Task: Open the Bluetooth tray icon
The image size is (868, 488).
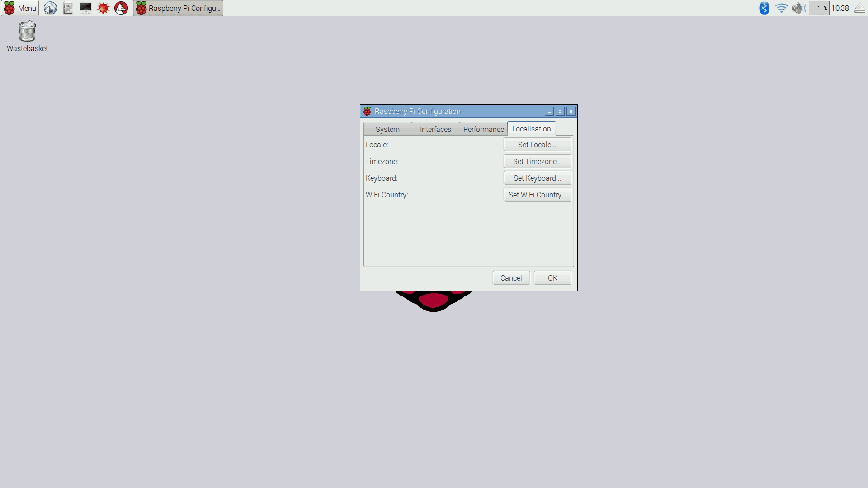Action: (x=764, y=8)
